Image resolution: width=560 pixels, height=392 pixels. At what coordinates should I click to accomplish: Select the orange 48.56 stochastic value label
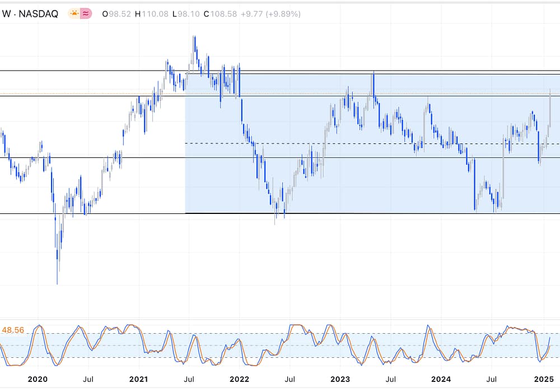pos(13,330)
